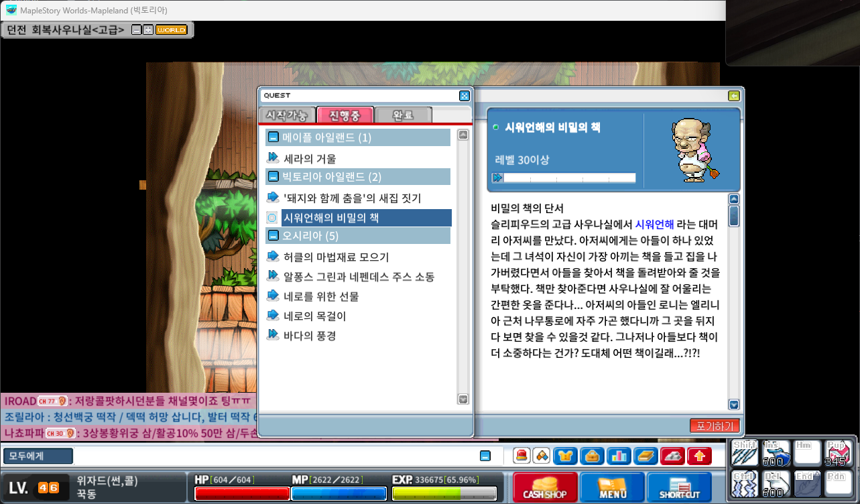Screen dimensions: 860x504
Task: Click the red siren report icon
Action: pyautogui.click(x=522, y=456)
